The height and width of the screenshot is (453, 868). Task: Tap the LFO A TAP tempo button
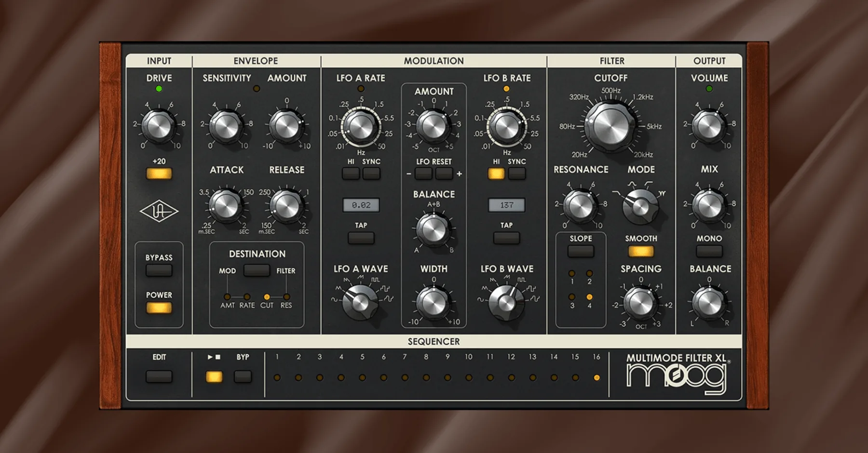(x=361, y=238)
